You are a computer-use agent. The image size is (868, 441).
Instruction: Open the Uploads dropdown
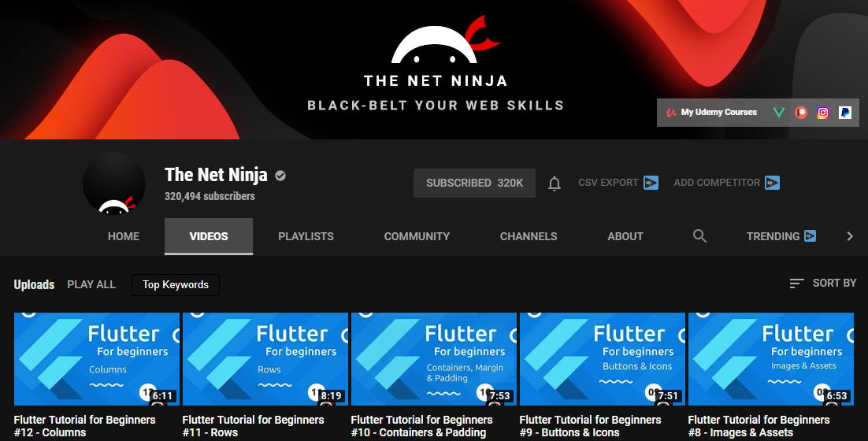tap(35, 284)
